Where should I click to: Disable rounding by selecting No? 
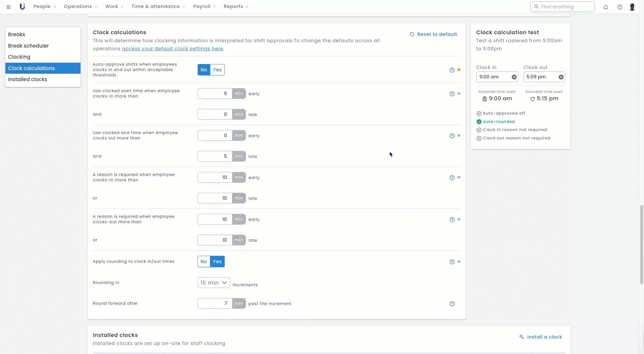204,261
